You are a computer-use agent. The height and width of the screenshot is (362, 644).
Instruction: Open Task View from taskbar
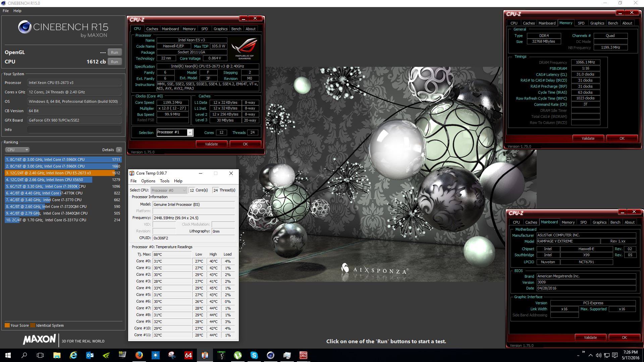click(x=40, y=355)
